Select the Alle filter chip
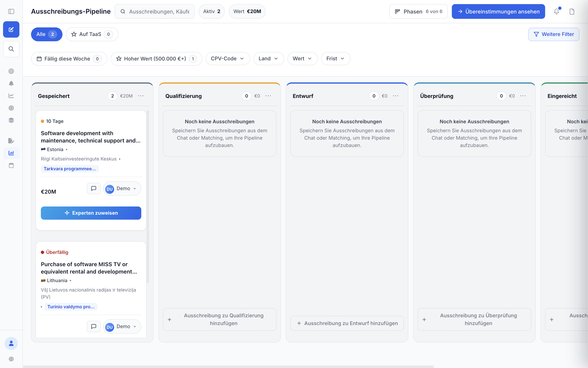Image resolution: width=588 pixels, height=368 pixels. tap(47, 34)
